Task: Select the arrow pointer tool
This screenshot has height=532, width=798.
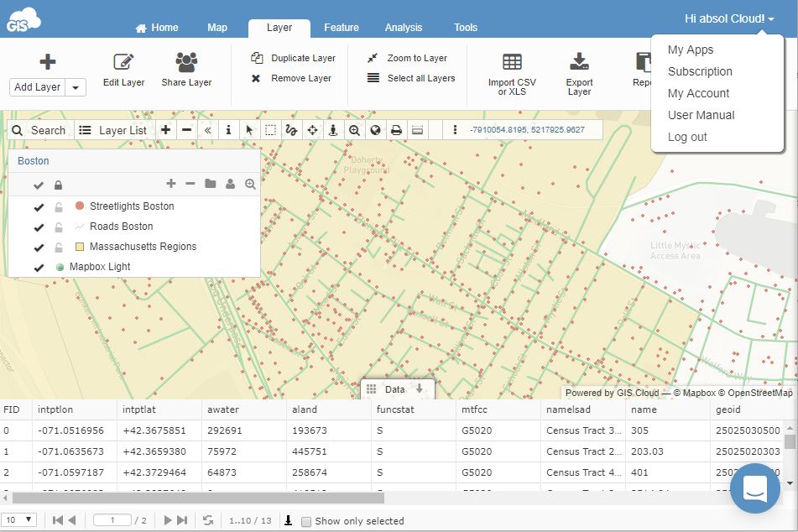Action: point(249,130)
